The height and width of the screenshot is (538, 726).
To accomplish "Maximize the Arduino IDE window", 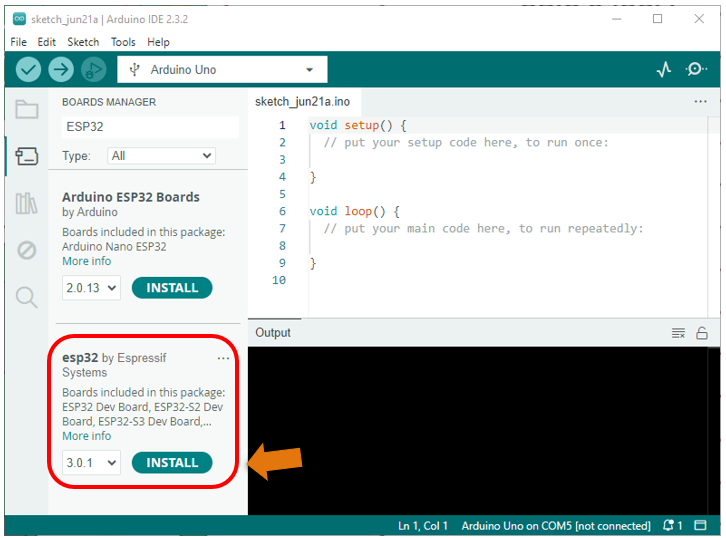I will coord(657,19).
